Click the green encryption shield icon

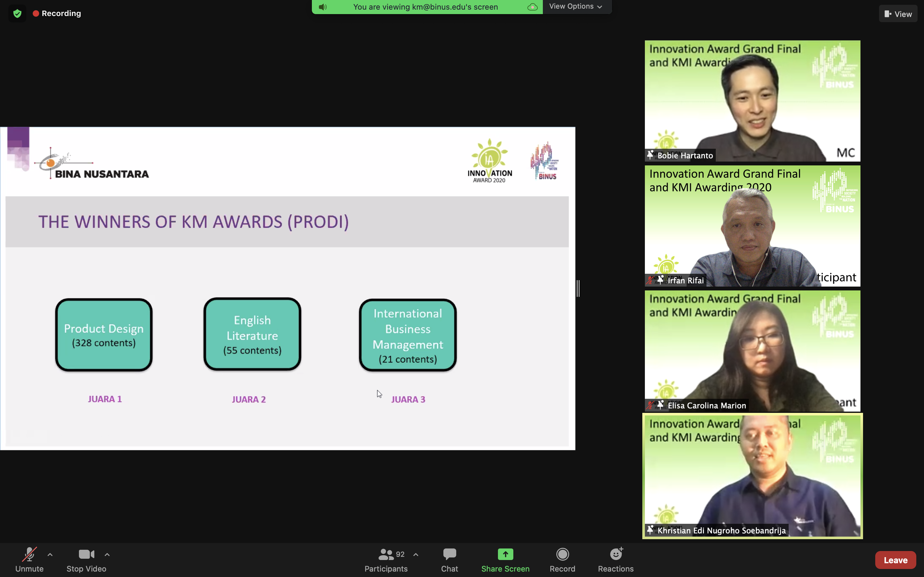tap(17, 14)
